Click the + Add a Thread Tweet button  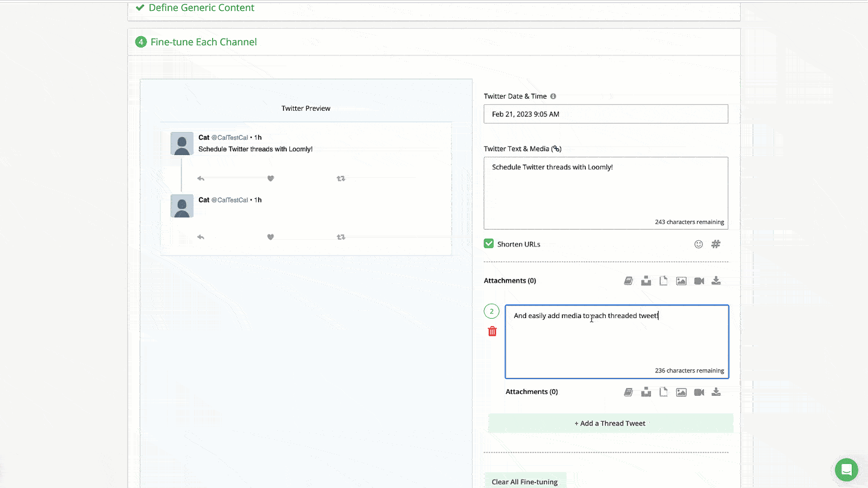pyautogui.click(x=610, y=424)
